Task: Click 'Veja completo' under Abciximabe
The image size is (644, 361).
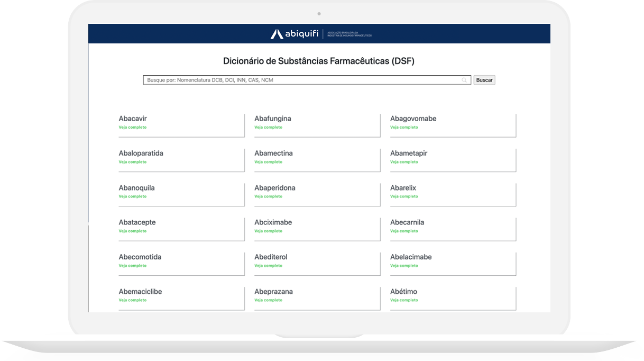Action: (x=269, y=231)
